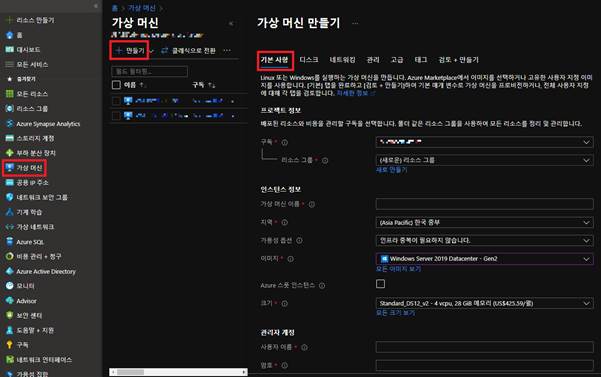
Task: Check the second virtual machine row checkbox
Action: coord(116,116)
